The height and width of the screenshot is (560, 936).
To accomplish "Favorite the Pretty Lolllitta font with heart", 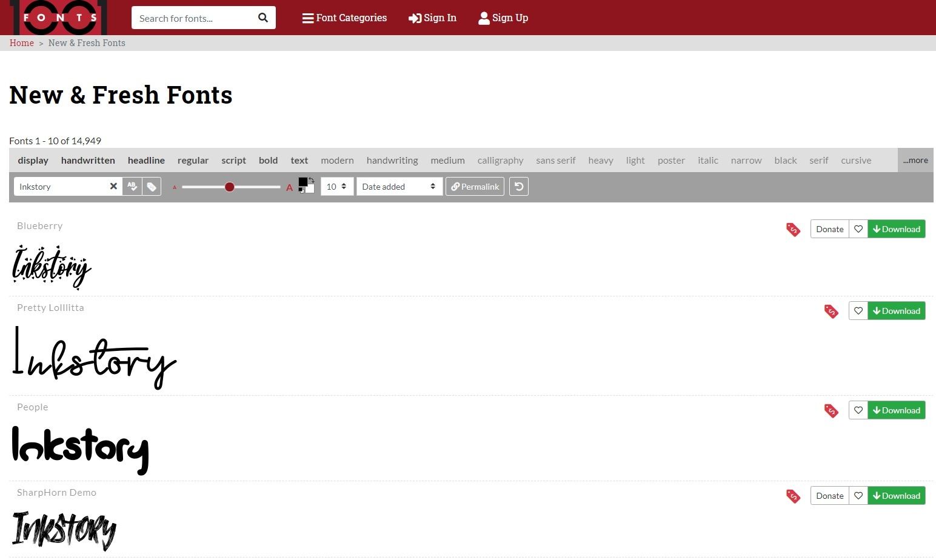I will point(858,311).
